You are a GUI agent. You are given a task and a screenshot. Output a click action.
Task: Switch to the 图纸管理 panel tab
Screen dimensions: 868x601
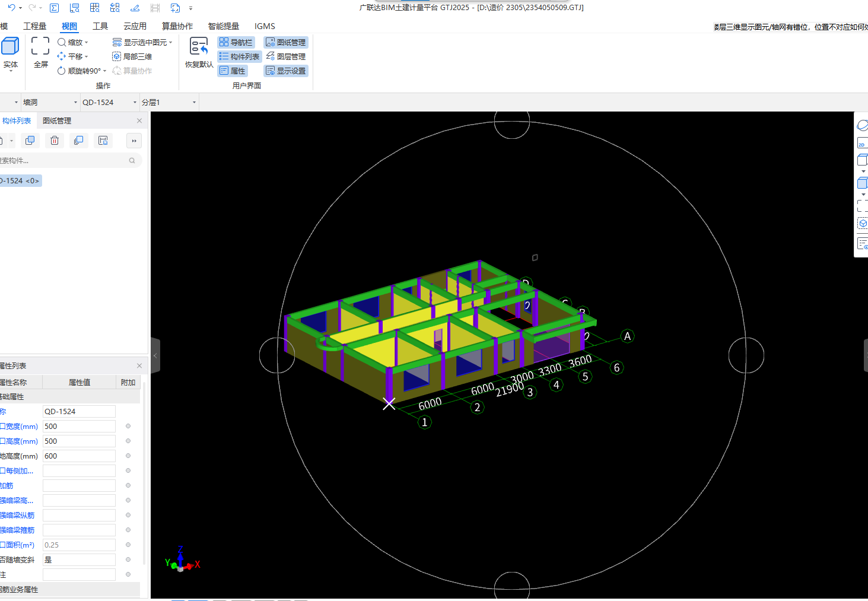[x=57, y=120]
